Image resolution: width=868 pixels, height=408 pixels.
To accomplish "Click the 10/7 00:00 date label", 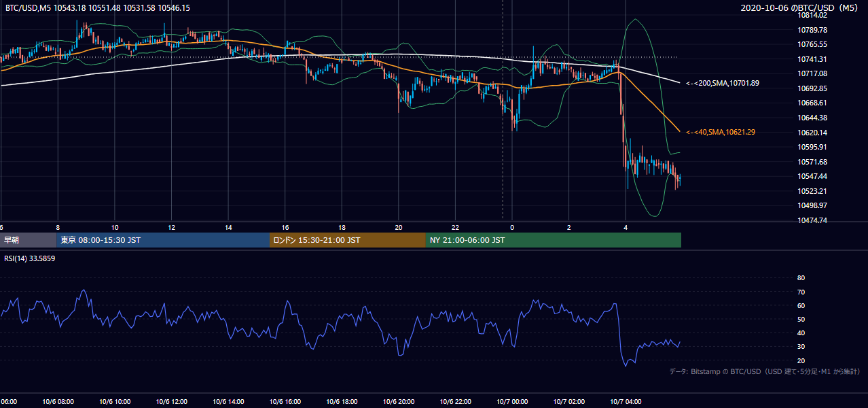I will click(x=512, y=402).
